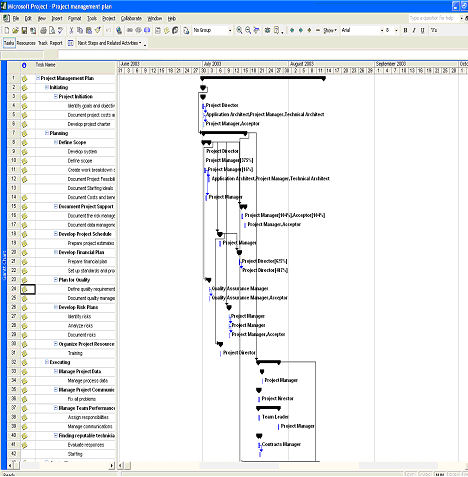The width and height of the screenshot is (468, 477).
Task: Click the Hide Subtasks minus icon
Action: (x=318, y=30)
